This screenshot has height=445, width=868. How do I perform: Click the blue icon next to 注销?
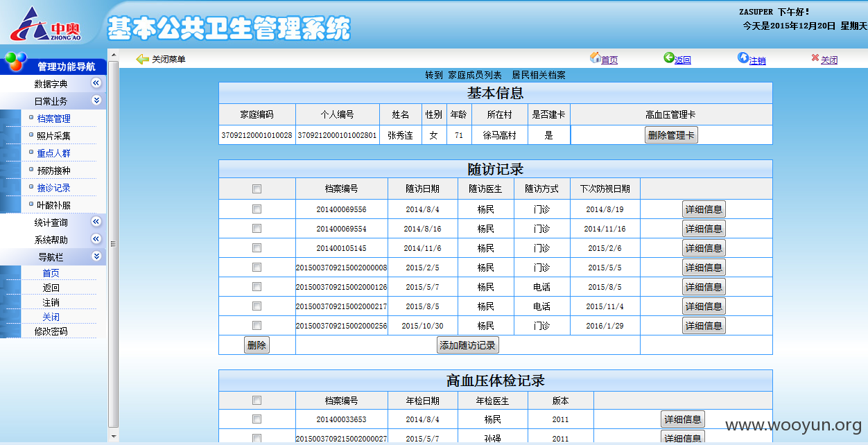(x=743, y=58)
